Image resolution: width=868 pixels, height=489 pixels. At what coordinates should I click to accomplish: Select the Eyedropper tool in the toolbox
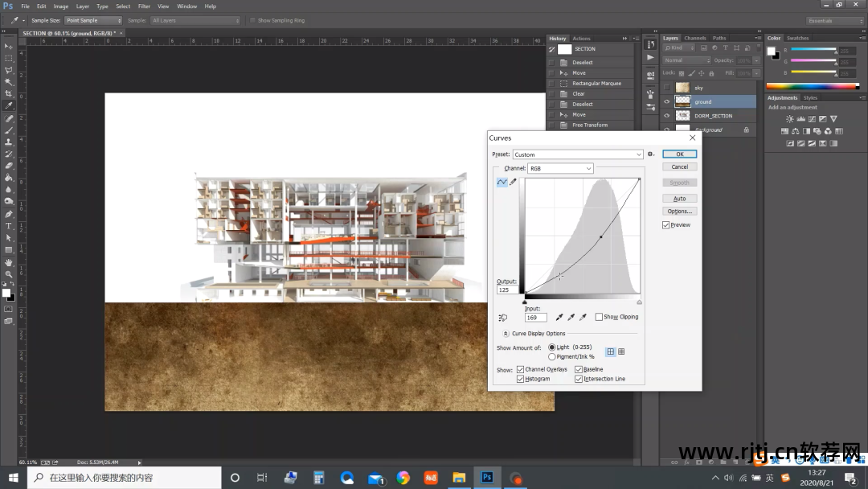(x=8, y=106)
